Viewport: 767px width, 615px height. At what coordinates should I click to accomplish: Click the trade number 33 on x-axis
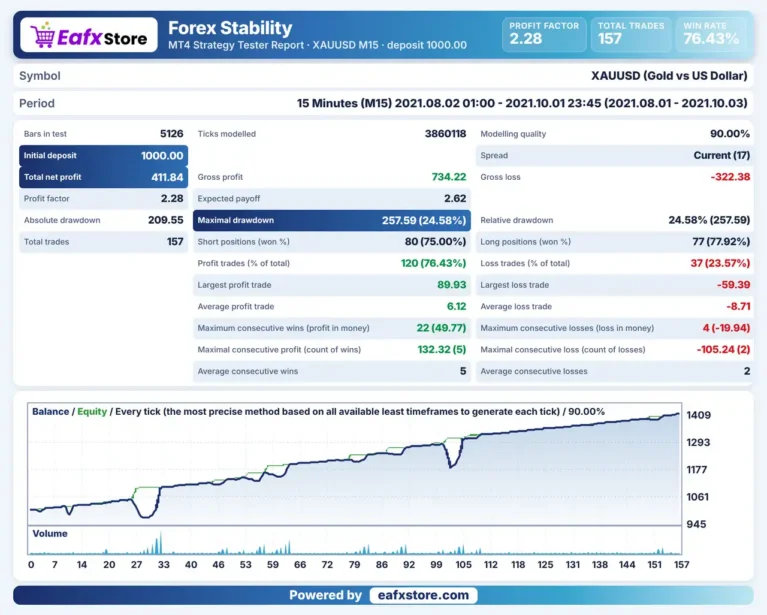[163, 565]
